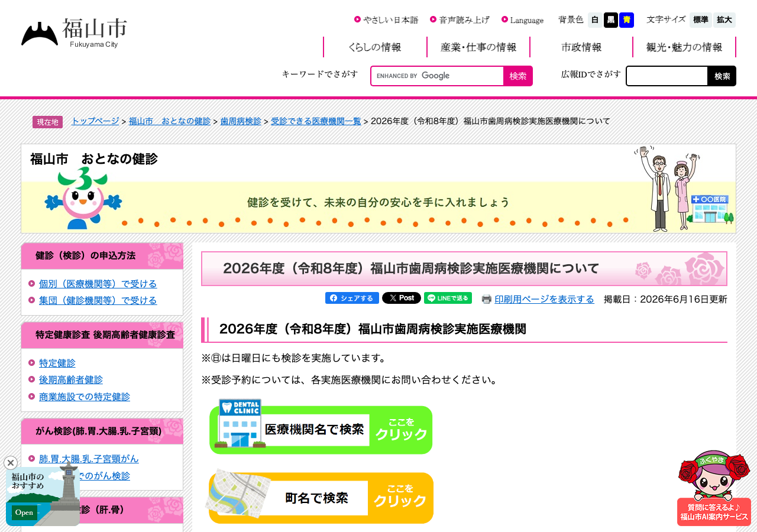Screen dimensions: 757x532
Task: Click the black 検索 button for 広報ID
Action: coord(722,76)
